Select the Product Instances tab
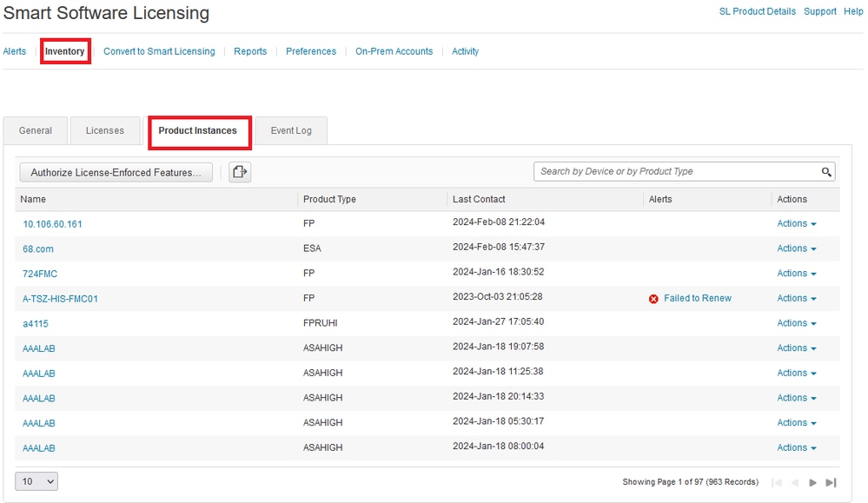868x503 pixels. point(197,130)
